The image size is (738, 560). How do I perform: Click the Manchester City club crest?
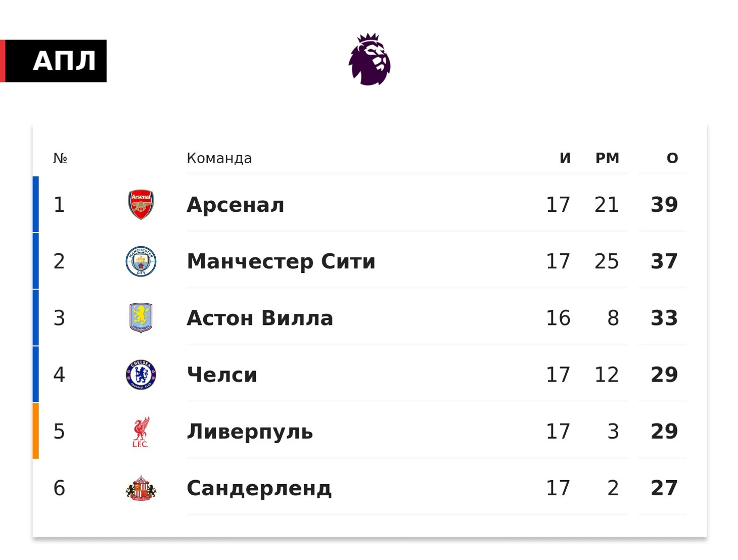141,261
